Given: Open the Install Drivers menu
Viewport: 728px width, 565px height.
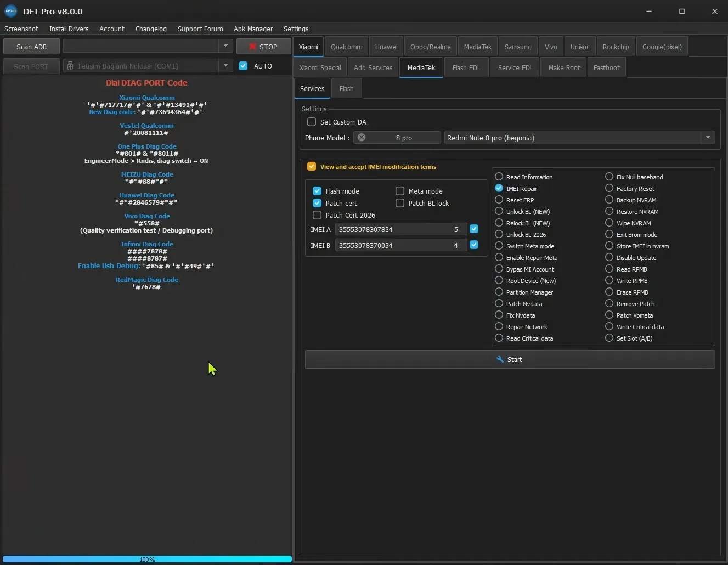Looking at the screenshot, I should [x=69, y=29].
